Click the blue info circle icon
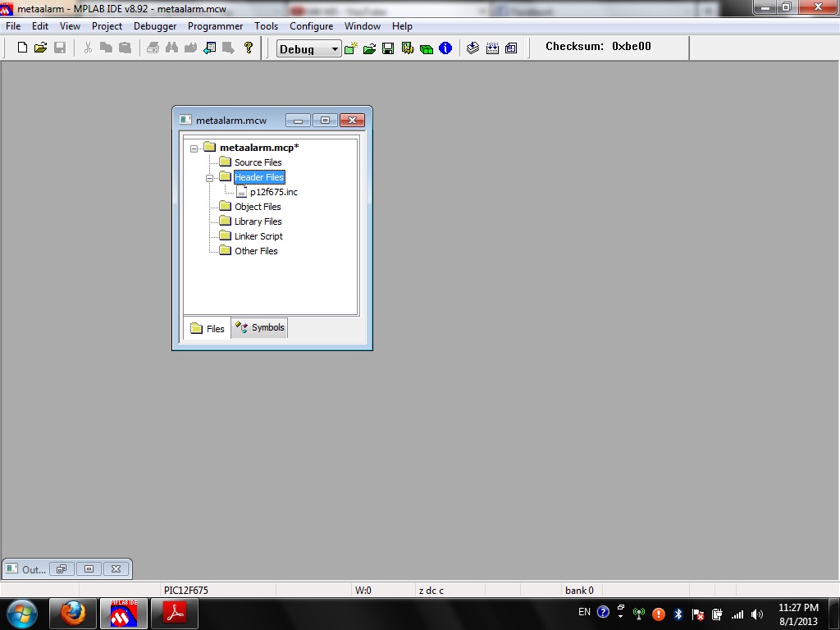 445,48
